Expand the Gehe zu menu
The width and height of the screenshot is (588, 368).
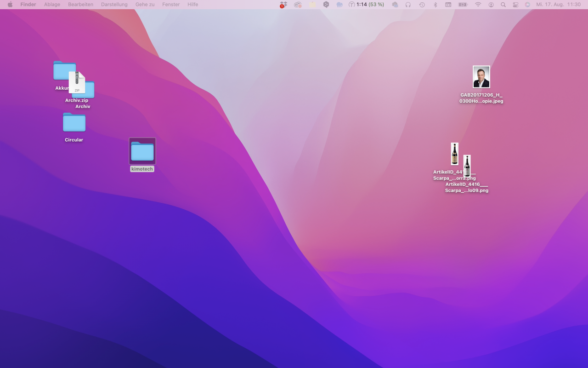(145, 5)
